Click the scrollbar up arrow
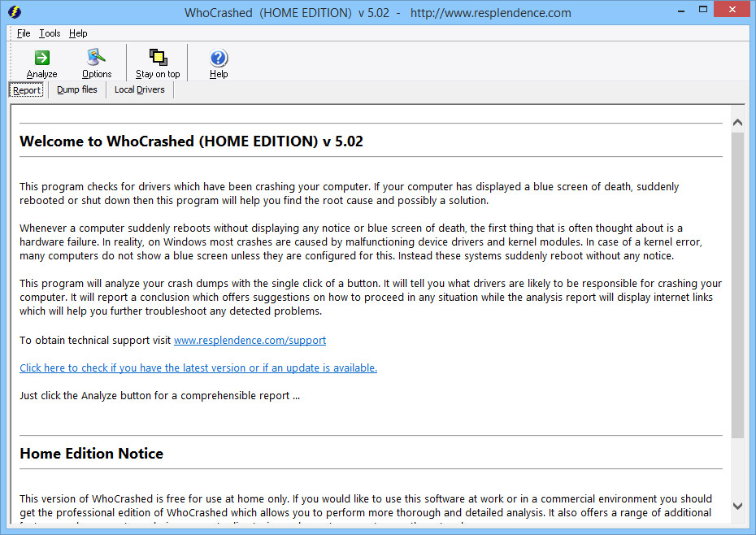This screenshot has height=535, width=756. click(x=737, y=123)
